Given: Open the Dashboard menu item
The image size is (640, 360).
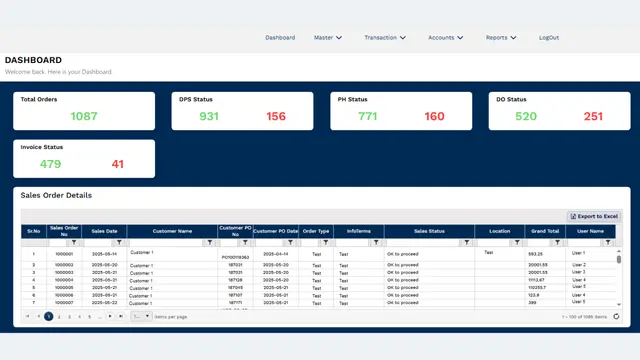Looking at the screenshot, I should tap(280, 38).
